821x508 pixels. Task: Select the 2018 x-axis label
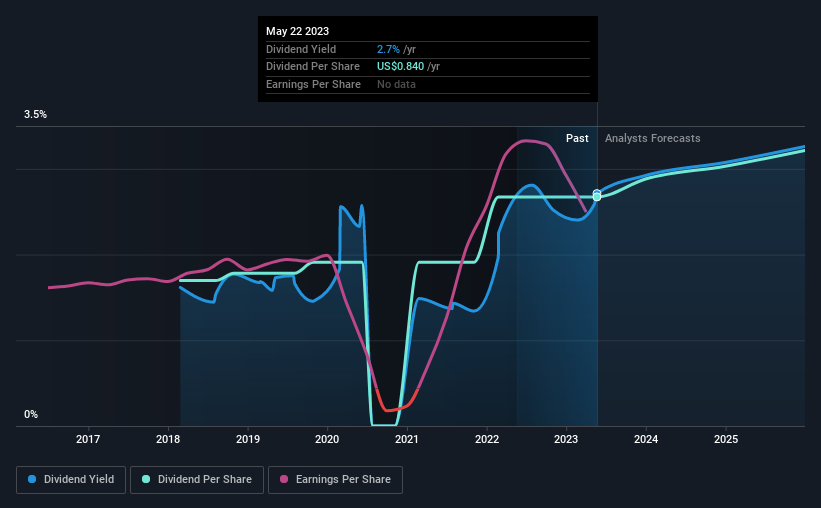(168, 439)
